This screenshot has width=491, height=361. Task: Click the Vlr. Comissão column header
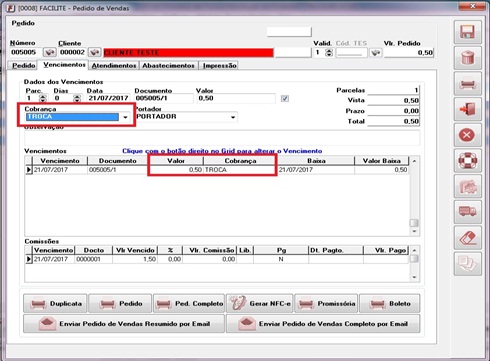point(209,250)
